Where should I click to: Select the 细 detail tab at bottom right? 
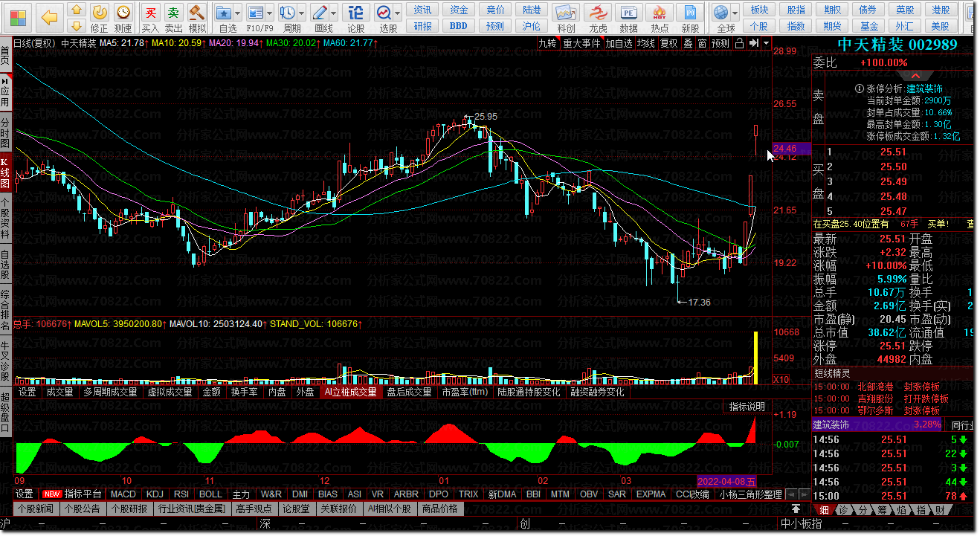824,510
